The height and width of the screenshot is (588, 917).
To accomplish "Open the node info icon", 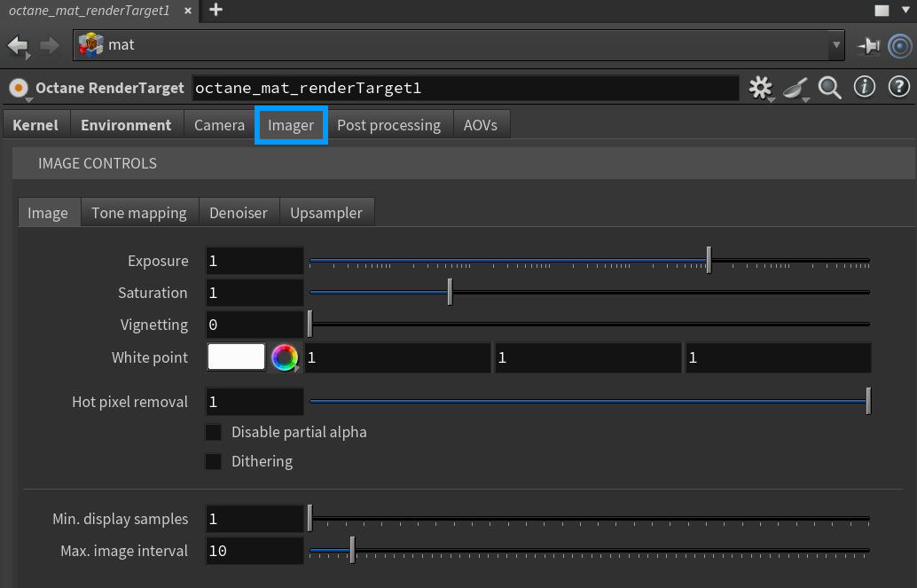I will (x=864, y=87).
